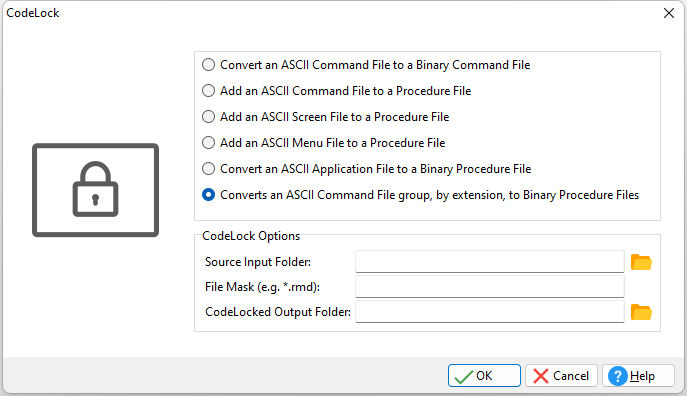Open Help for CodeLock
This screenshot has width=687, height=396.
tap(638, 375)
